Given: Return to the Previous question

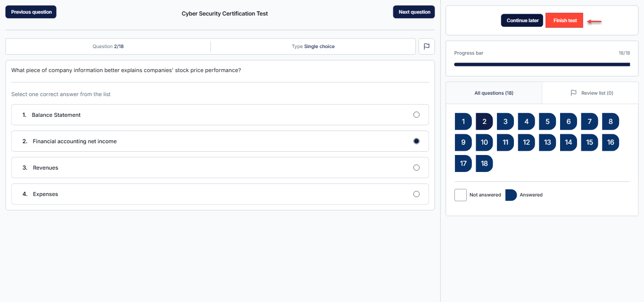Looking at the screenshot, I should [x=31, y=12].
